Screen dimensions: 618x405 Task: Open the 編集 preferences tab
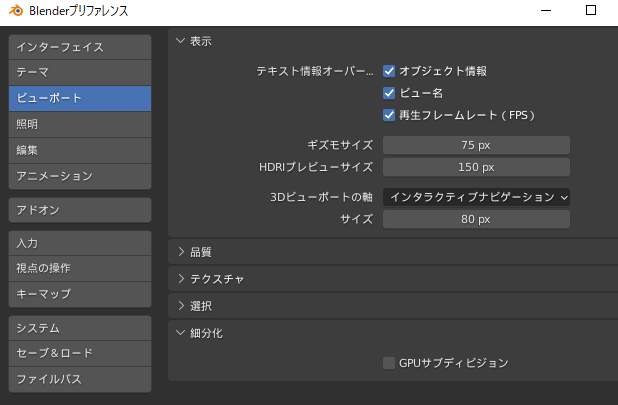tap(80, 150)
